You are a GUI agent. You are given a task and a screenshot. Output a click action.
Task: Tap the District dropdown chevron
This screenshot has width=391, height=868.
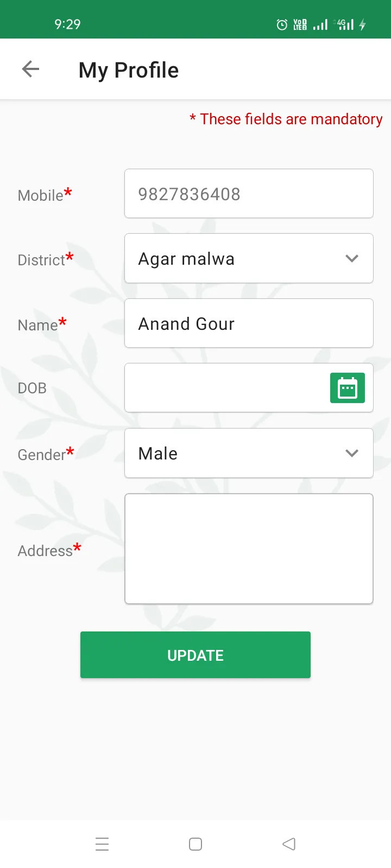pyautogui.click(x=352, y=258)
